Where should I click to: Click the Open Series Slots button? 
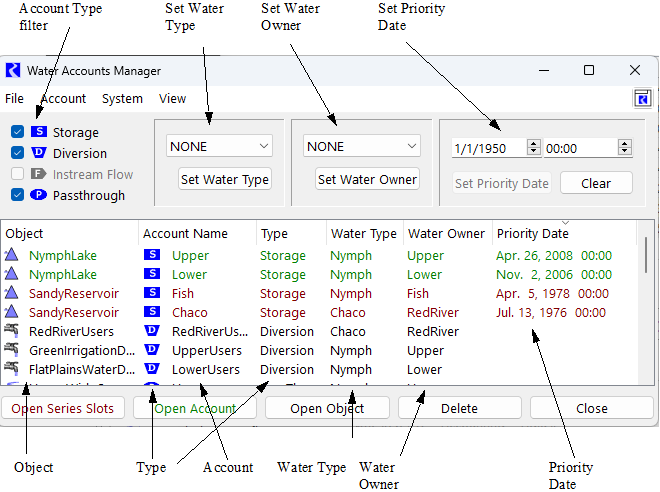coord(64,408)
